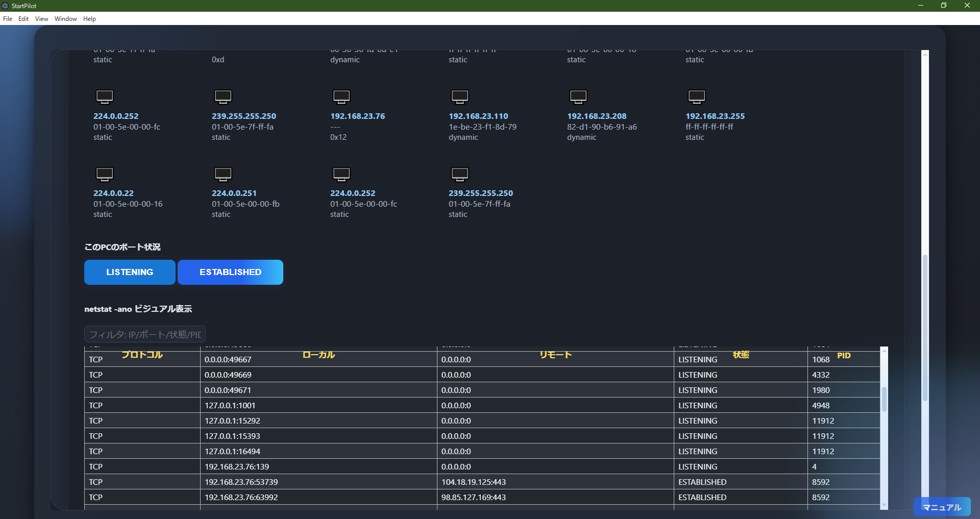The width and height of the screenshot is (980, 519).
Task: Click the IP/port/state filter input field
Action: tap(144, 334)
